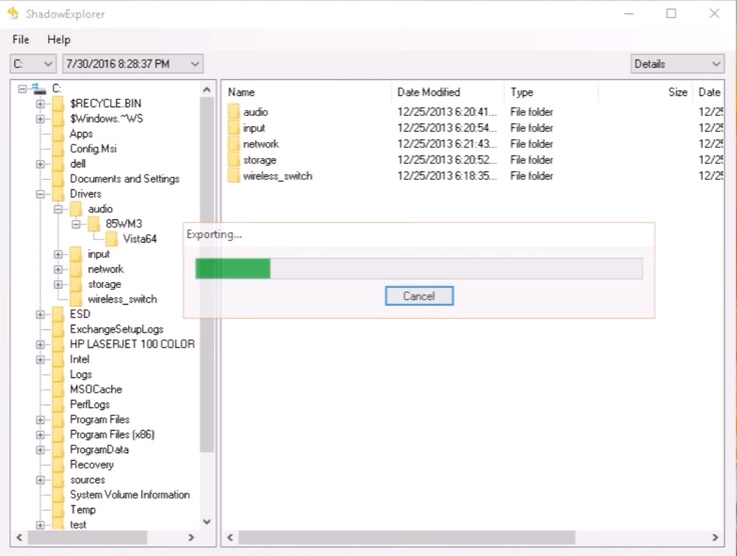Expand the ESD folder node
737x556 pixels.
pyautogui.click(x=40, y=314)
